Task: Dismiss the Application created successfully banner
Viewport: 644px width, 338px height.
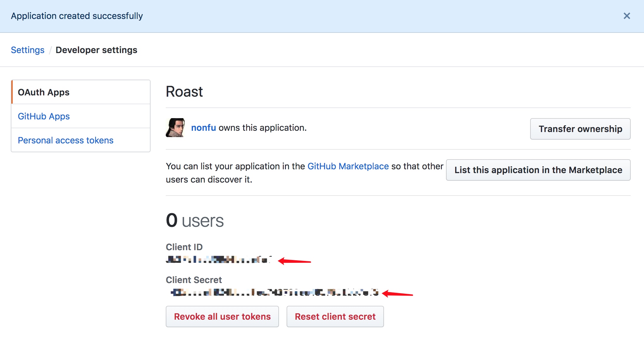Action: pyautogui.click(x=627, y=16)
